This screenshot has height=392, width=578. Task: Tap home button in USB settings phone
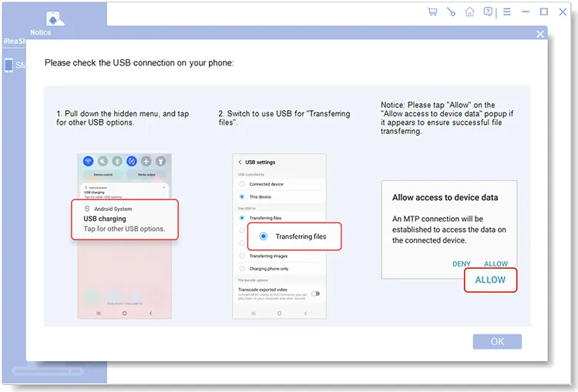click(x=279, y=313)
